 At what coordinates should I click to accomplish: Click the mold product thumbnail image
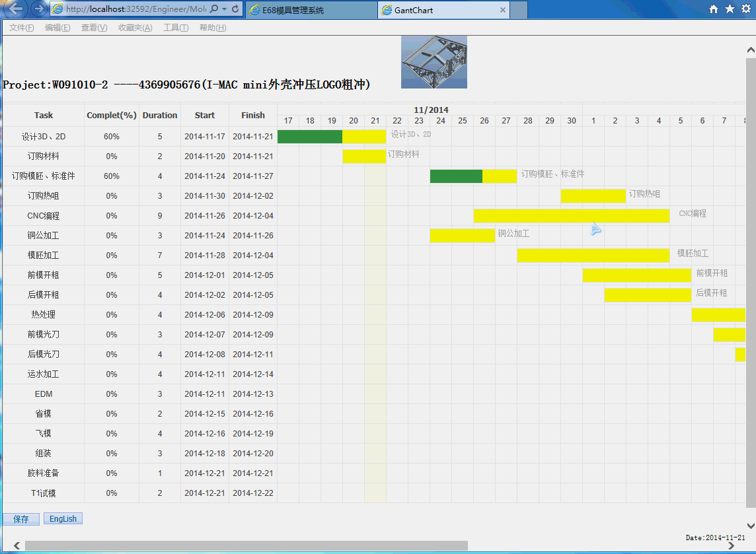click(x=434, y=61)
